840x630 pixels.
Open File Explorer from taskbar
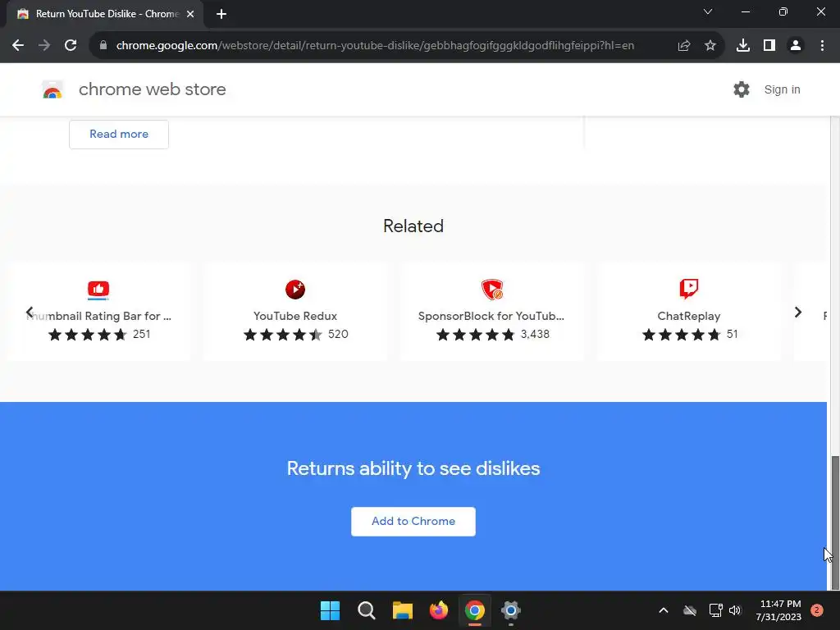pos(402,610)
